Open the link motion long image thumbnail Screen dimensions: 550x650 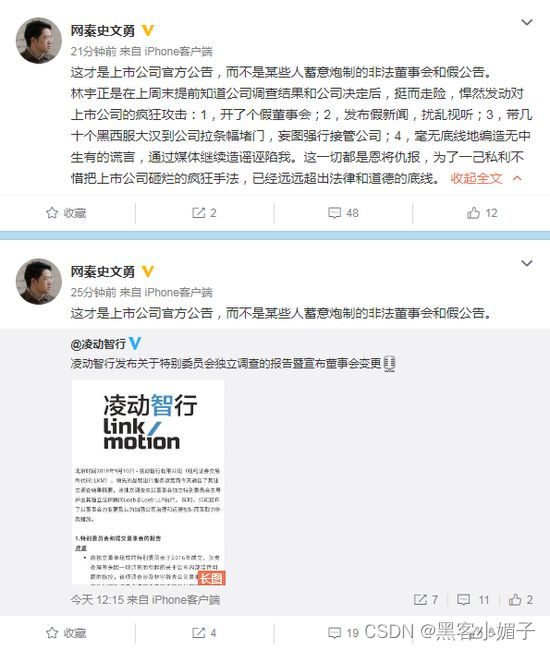pyautogui.click(x=148, y=483)
